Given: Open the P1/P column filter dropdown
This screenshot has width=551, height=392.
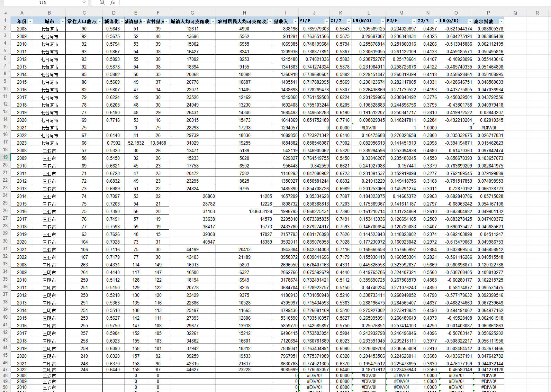Looking at the screenshot, I should click(x=326, y=21).
